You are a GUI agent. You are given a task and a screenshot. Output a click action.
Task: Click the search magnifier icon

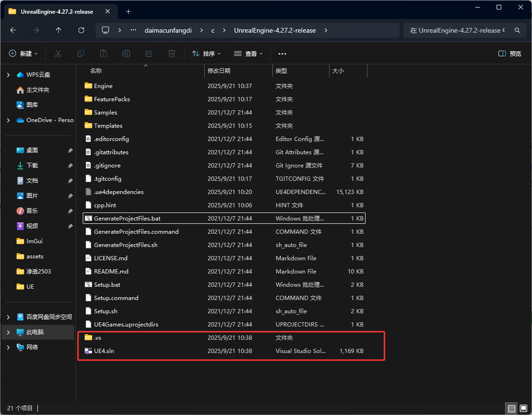517,30
